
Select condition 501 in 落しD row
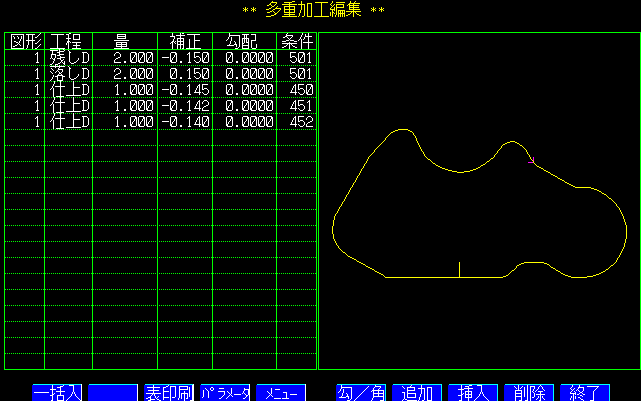pos(301,74)
